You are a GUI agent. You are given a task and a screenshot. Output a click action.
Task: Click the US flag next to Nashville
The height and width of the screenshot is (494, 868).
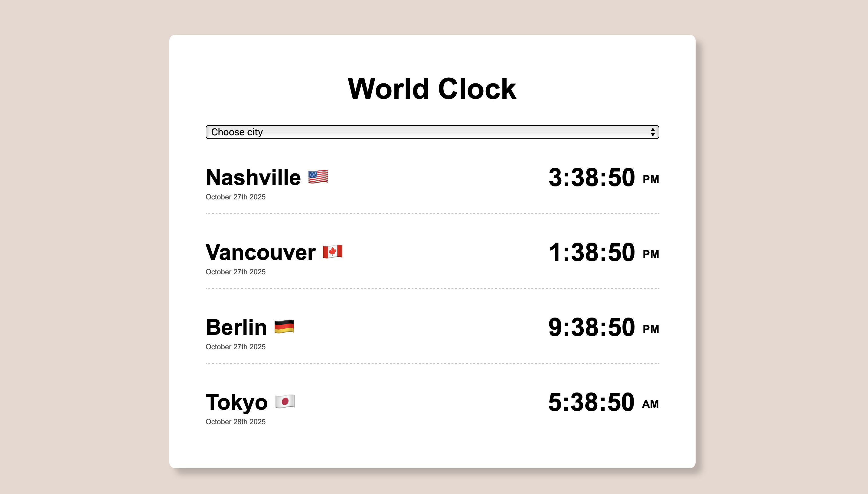pyautogui.click(x=318, y=177)
